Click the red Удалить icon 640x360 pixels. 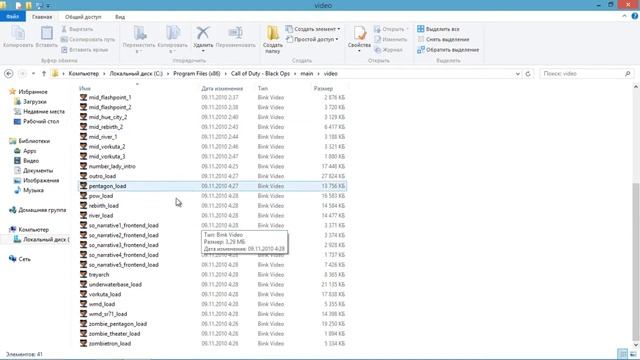(203, 33)
